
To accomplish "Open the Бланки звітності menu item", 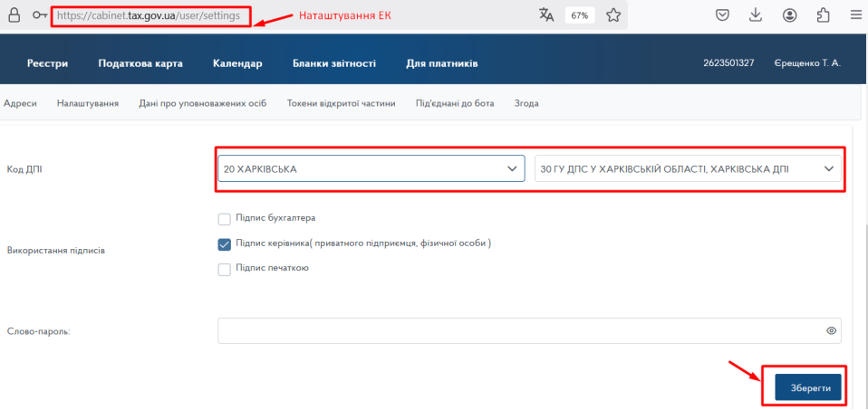I will click(334, 63).
